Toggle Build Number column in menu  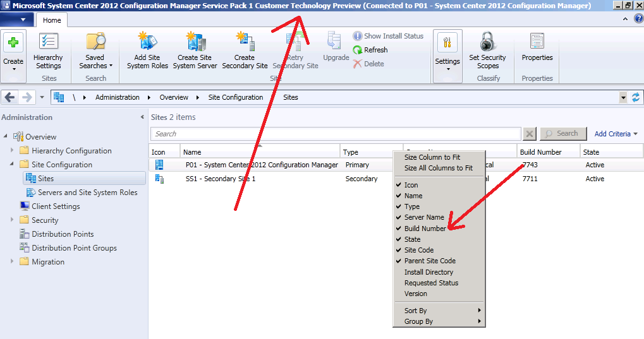[439, 228]
